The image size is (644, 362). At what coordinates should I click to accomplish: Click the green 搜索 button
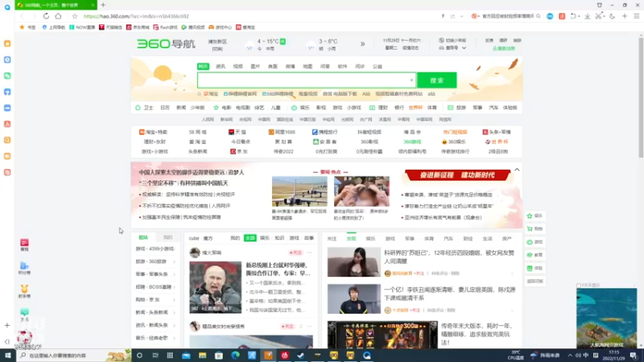point(436,80)
